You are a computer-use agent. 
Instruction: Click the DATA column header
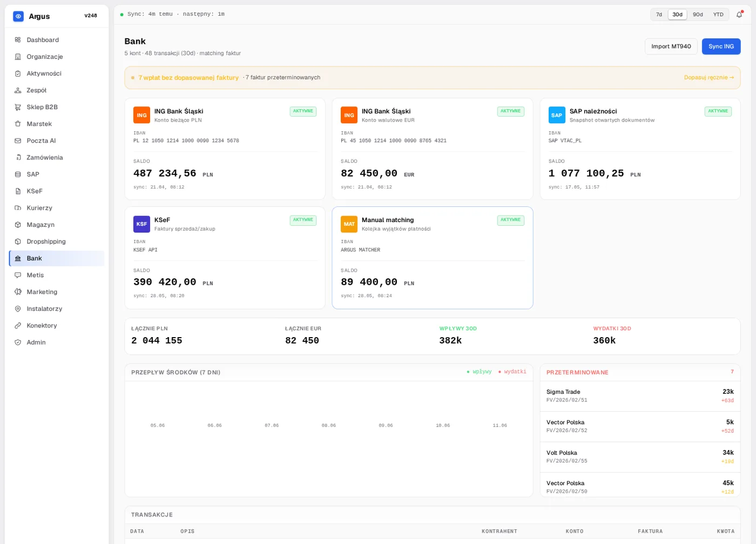pyautogui.click(x=137, y=532)
